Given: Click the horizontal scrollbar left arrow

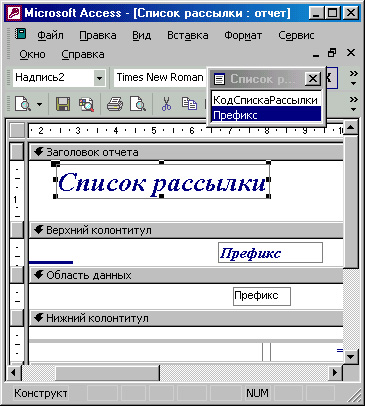Looking at the screenshot, I should pos(14,372).
